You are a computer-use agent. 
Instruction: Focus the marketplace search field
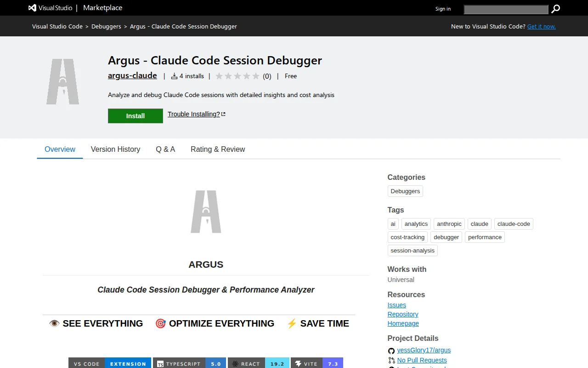[506, 9]
